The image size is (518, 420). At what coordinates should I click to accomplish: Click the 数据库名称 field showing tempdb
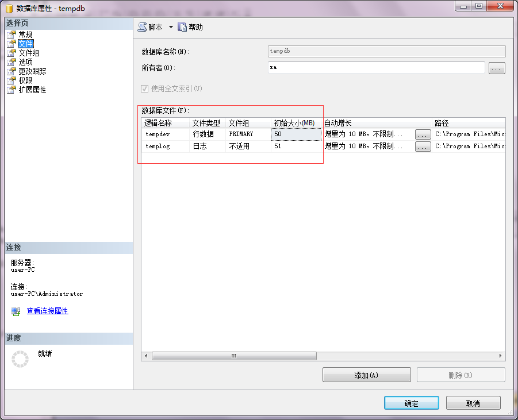(x=386, y=51)
